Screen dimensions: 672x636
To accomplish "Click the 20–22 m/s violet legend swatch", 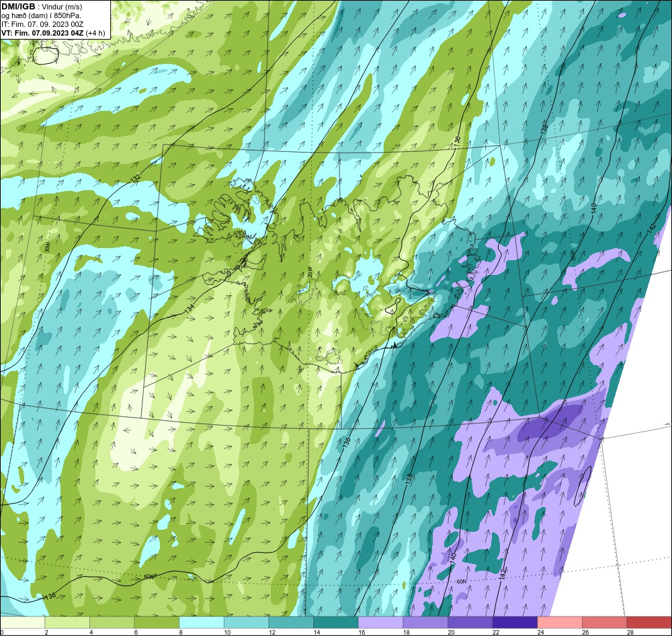I will tap(470, 622).
